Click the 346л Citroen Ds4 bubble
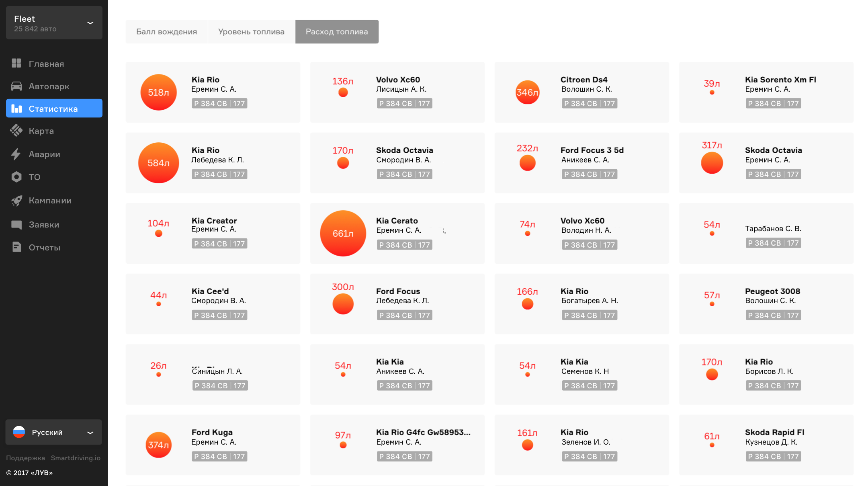Viewport: 868px width, 486px height. 527,92
